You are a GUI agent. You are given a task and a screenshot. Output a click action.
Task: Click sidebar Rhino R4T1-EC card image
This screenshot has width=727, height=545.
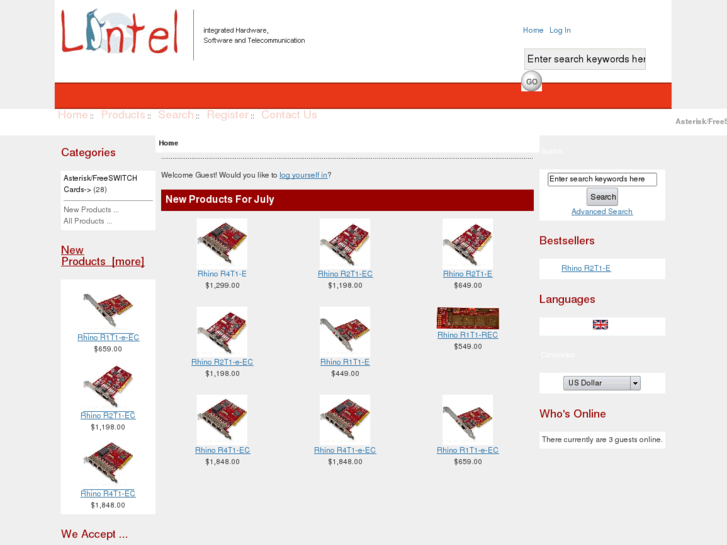tap(108, 464)
